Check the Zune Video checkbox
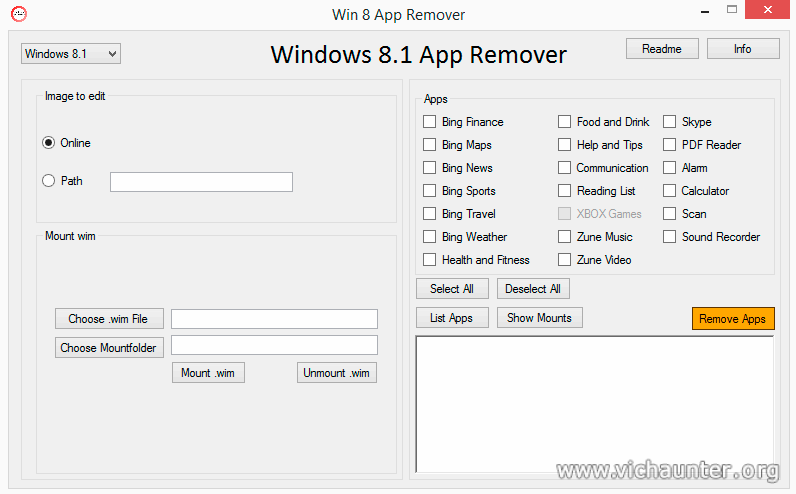The height and width of the screenshot is (494, 796). click(x=565, y=260)
